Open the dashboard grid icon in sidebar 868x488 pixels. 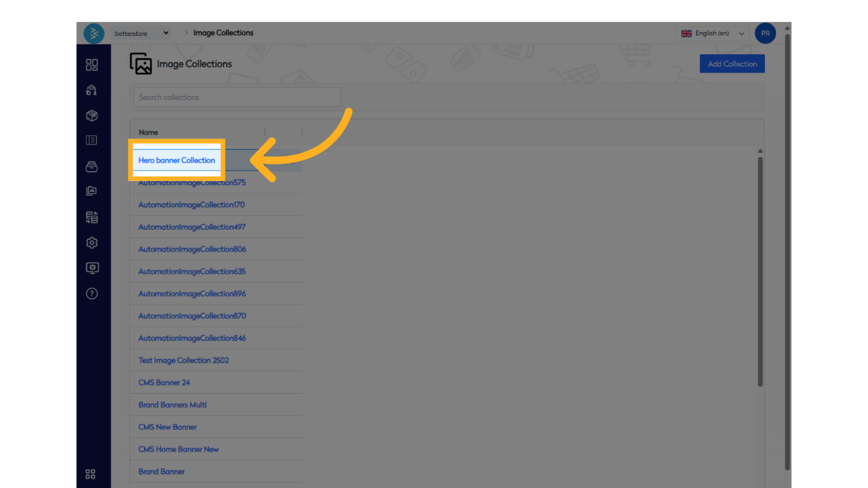(92, 65)
